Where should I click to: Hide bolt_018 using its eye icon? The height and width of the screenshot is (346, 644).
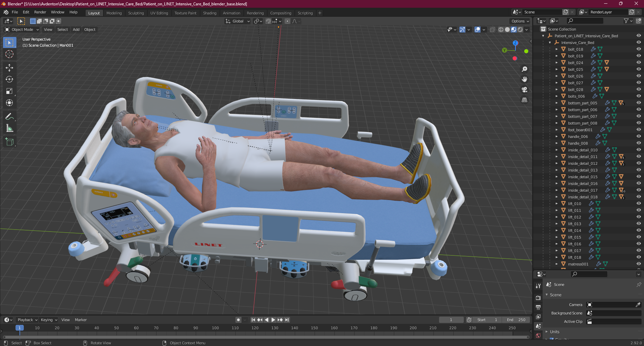coord(639,49)
